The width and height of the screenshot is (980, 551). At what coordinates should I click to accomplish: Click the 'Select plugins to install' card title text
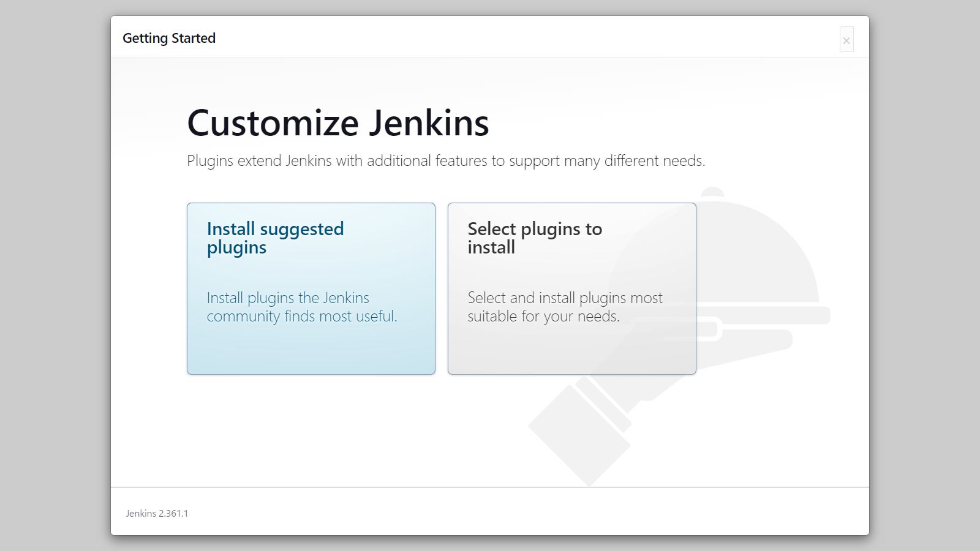click(534, 238)
